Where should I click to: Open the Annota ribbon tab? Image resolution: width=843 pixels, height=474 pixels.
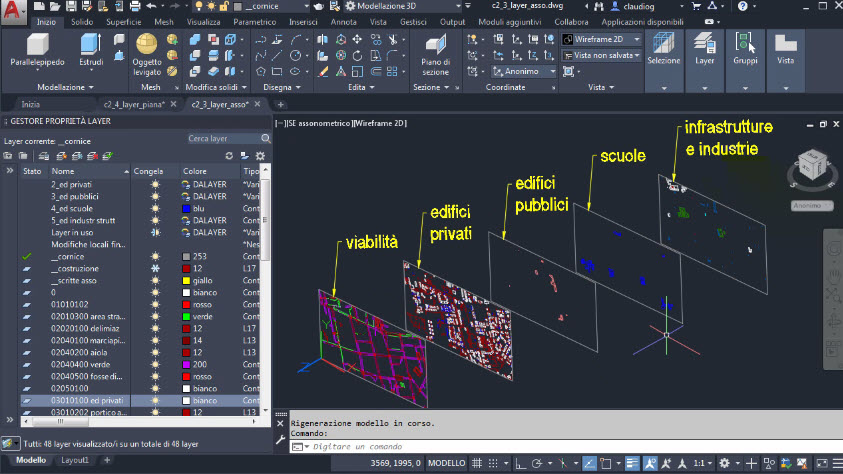click(x=344, y=22)
